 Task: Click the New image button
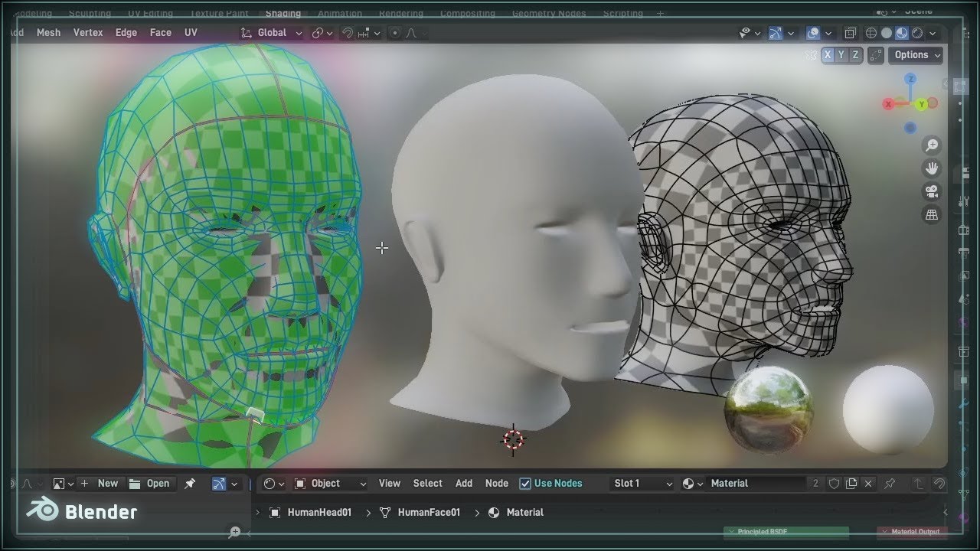pyautogui.click(x=100, y=484)
